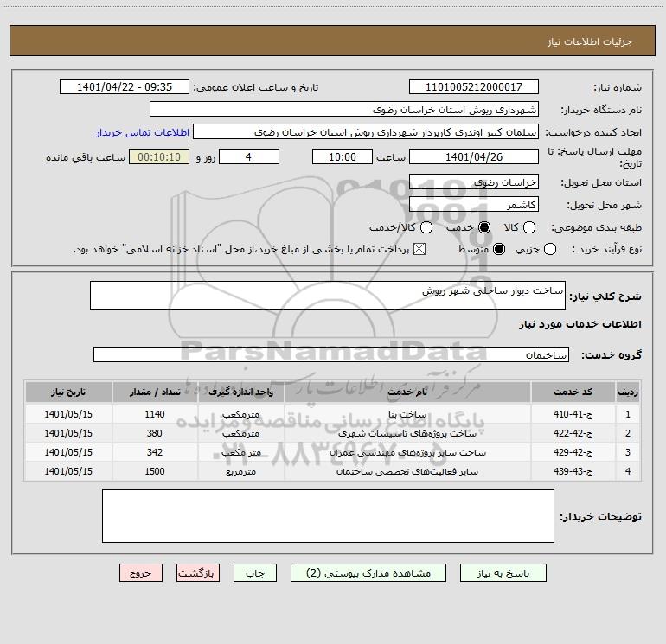Click quantity value 380

(155, 433)
